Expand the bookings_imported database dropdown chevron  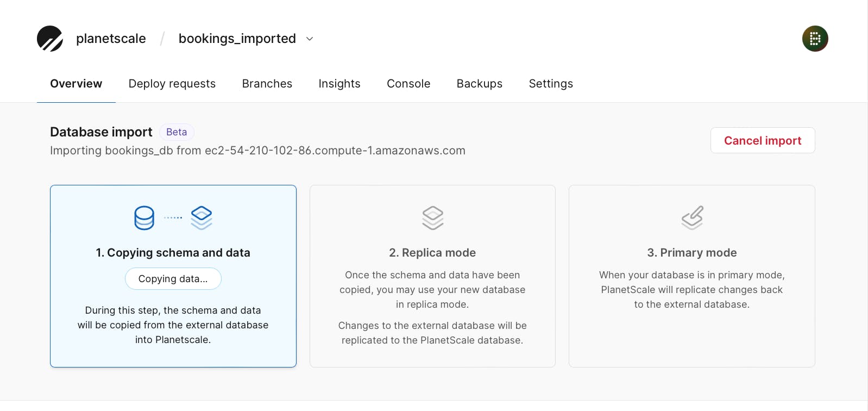[310, 39]
